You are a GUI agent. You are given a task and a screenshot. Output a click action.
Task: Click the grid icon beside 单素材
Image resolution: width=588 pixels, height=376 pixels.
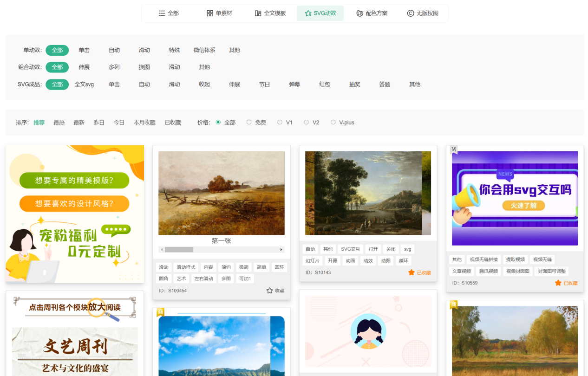click(x=210, y=13)
